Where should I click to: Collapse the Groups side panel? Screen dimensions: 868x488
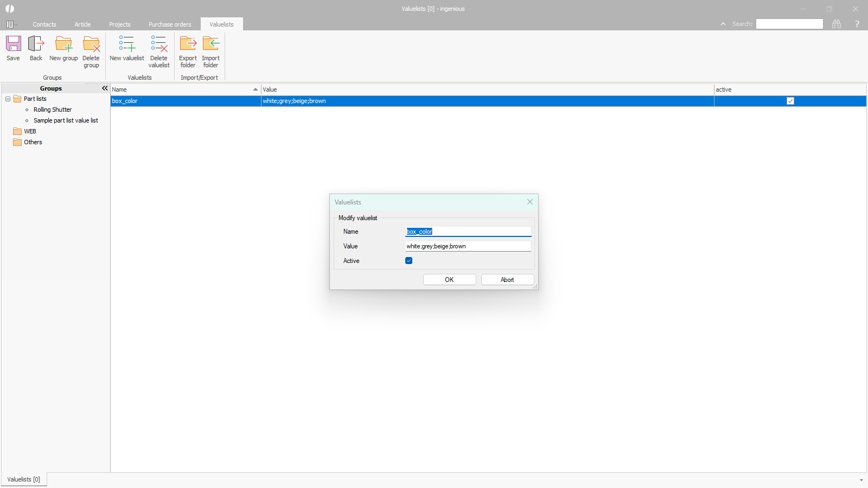tap(105, 88)
